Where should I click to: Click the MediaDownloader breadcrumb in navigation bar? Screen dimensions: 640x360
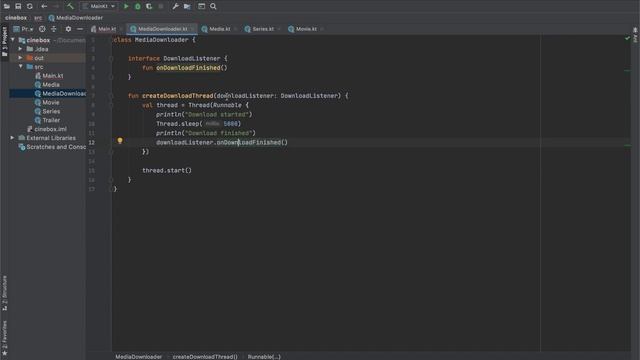coord(76,18)
